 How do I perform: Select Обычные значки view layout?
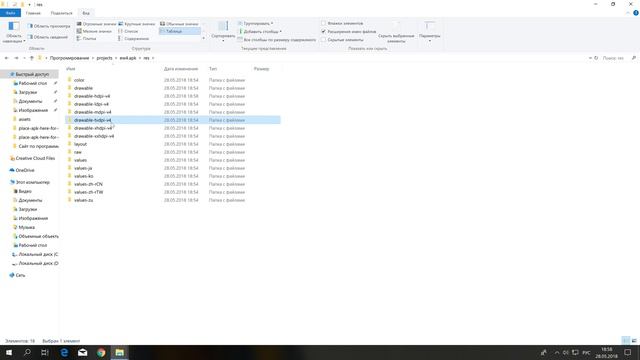point(179,24)
